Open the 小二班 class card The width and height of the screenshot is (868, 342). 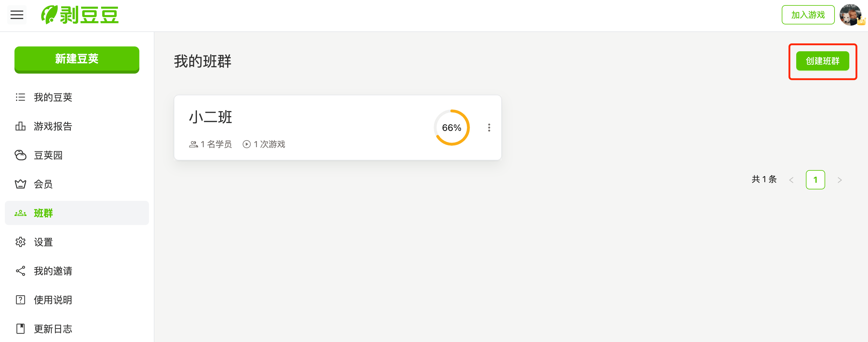coord(337,128)
